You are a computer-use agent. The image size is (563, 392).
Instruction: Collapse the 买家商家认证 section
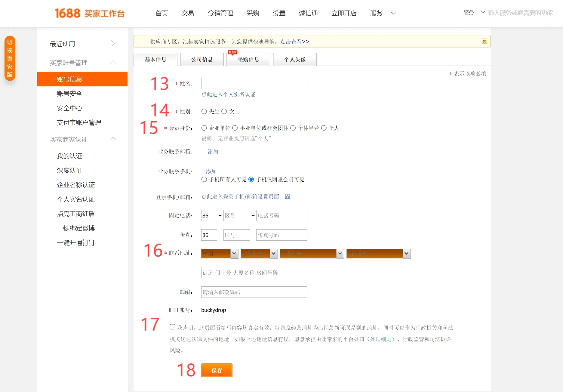(113, 139)
